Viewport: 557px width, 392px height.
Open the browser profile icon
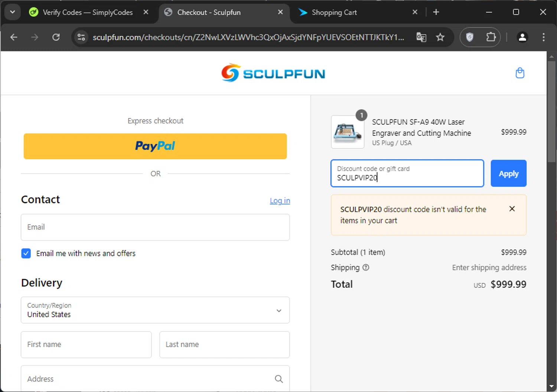tap(522, 37)
